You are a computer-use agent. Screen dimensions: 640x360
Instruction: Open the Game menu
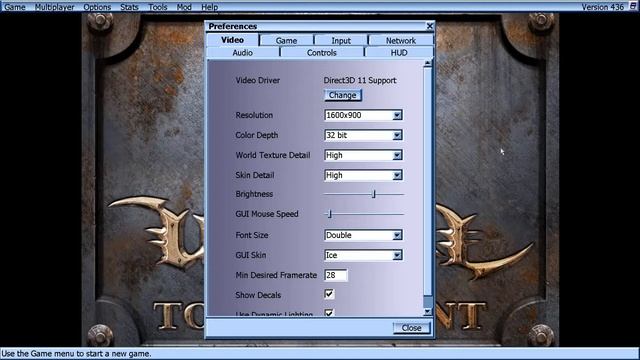coord(15,7)
